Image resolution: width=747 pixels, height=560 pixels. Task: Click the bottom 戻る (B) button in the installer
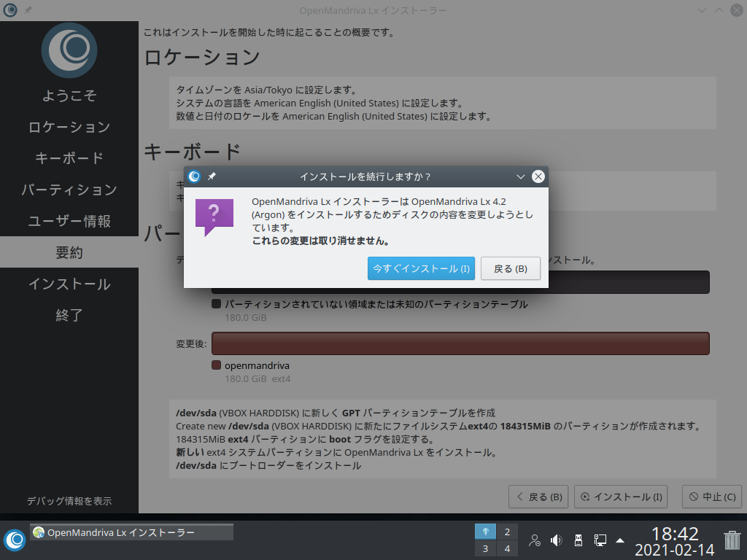(538, 497)
